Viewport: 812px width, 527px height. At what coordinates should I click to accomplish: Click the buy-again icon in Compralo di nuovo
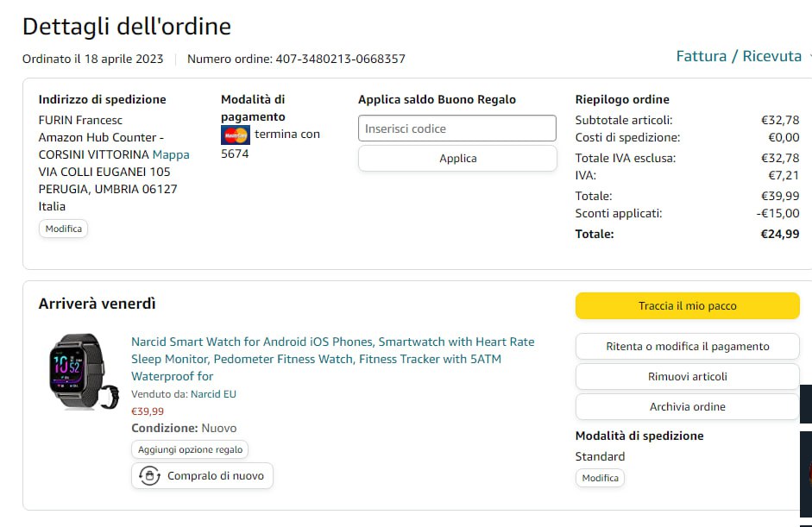point(149,475)
